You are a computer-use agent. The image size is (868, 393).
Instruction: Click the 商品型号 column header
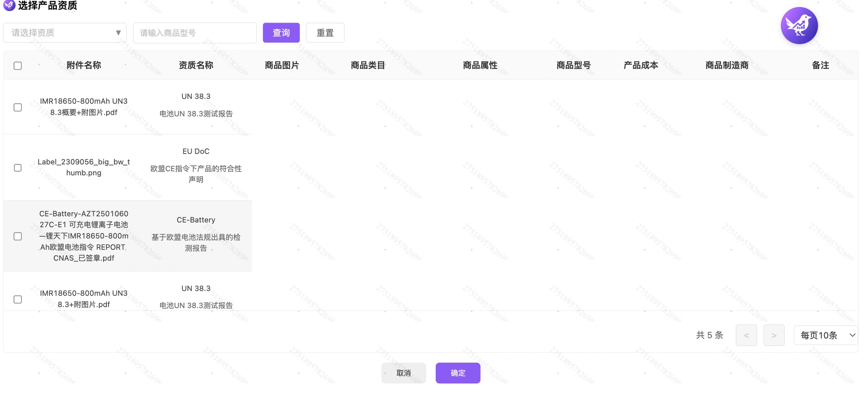(x=574, y=65)
